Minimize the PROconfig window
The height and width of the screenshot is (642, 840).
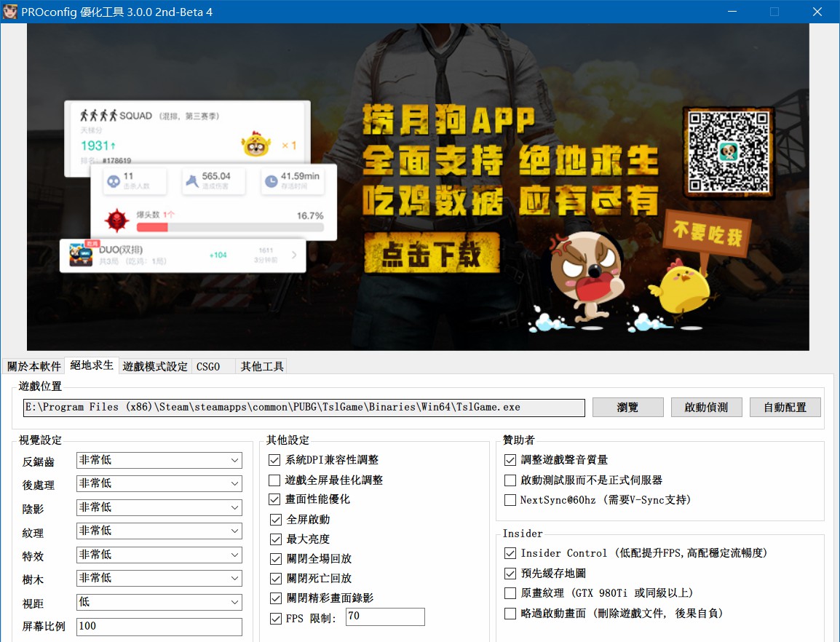click(x=732, y=11)
